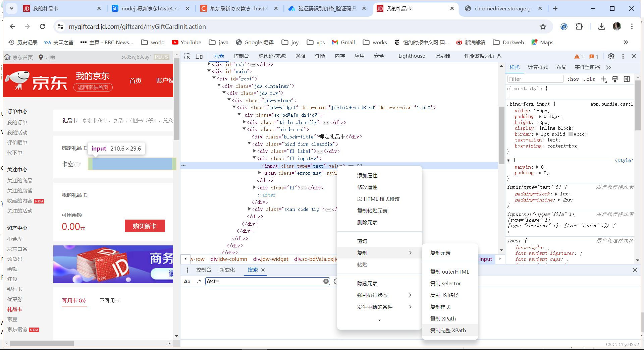This screenshot has height=350, width=644.
Task: Show more bookmarks overflow chevron
Action: pos(626,42)
